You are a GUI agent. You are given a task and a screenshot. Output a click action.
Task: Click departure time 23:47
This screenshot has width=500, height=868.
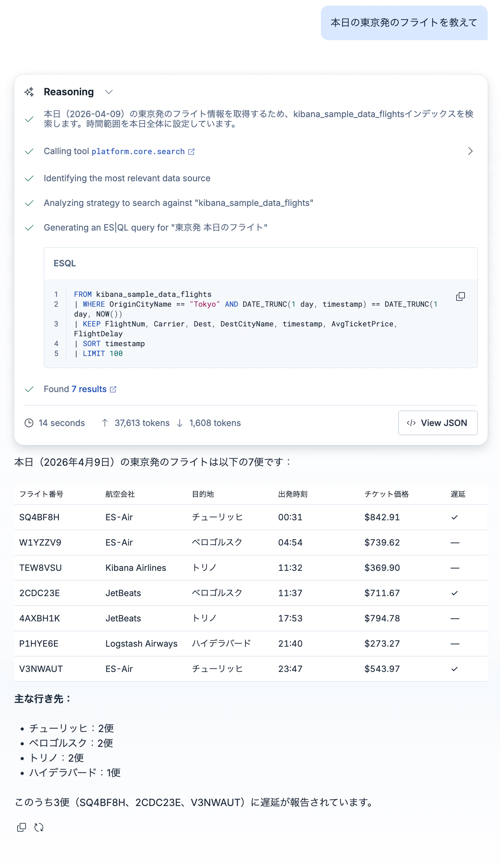coord(290,669)
